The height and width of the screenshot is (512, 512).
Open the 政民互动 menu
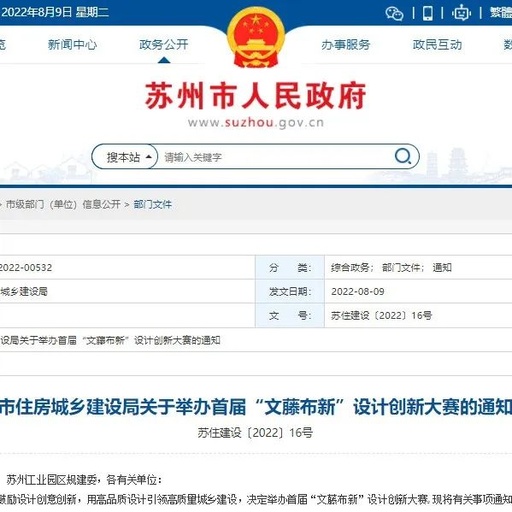tap(437, 45)
